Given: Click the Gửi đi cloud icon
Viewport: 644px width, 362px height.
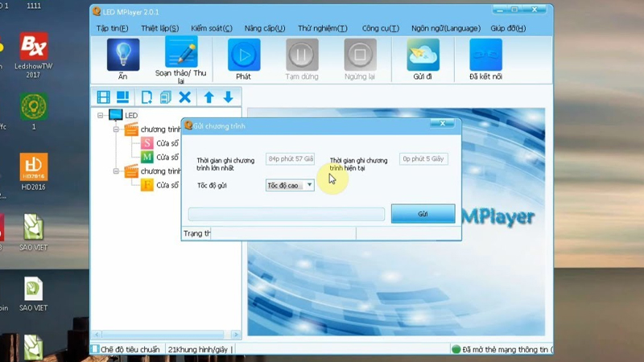Looking at the screenshot, I should pos(423,55).
